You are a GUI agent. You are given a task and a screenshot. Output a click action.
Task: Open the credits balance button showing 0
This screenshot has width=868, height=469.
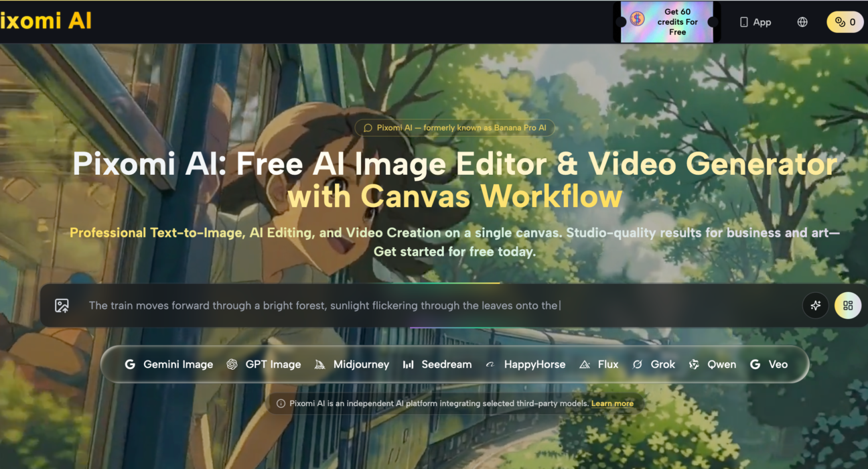pos(845,22)
